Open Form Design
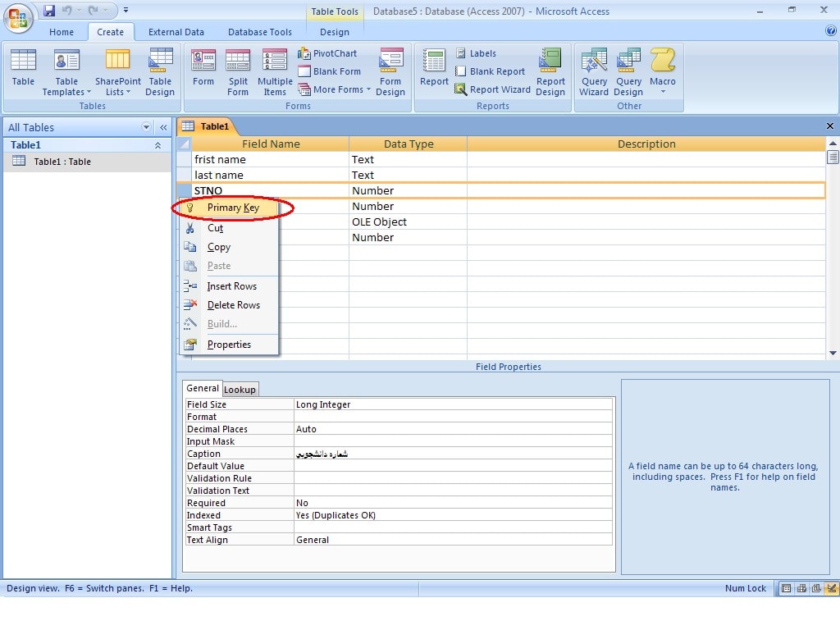This screenshot has height=630, width=840. [390, 72]
